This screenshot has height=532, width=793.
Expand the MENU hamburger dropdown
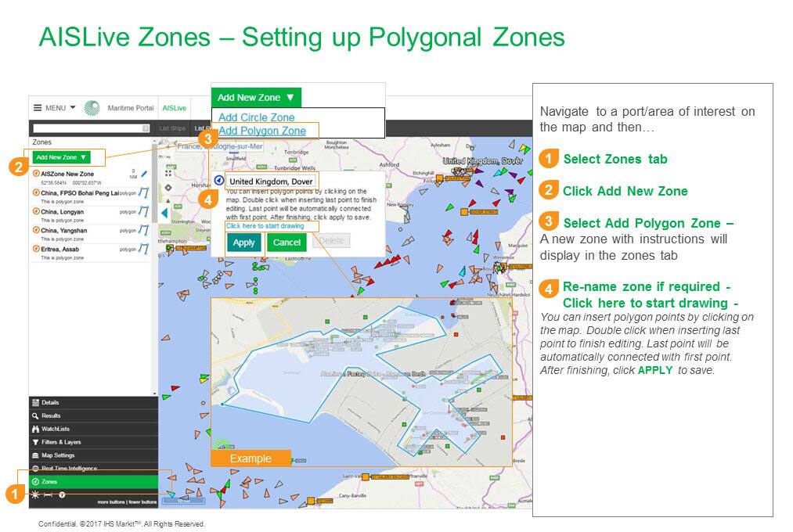[x=54, y=108]
